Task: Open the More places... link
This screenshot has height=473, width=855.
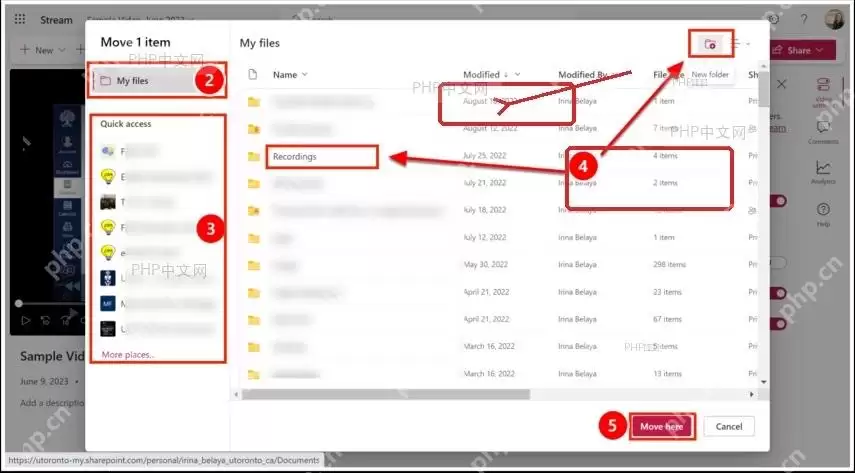Action: 128,355
